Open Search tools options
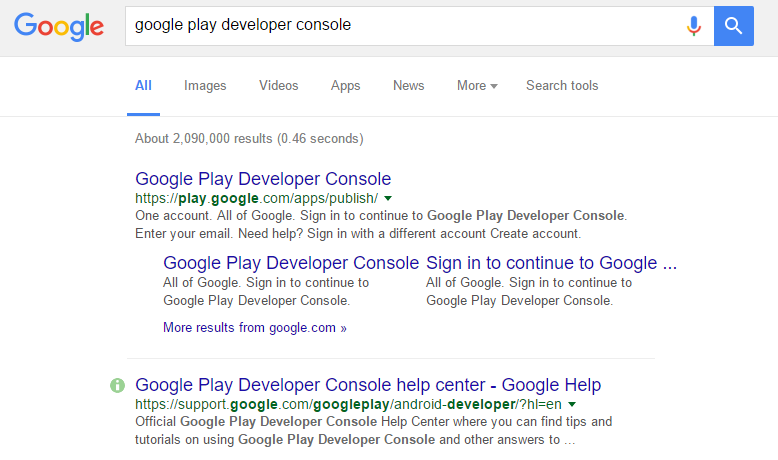Viewport: 778px width, 460px height. (562, 85)
